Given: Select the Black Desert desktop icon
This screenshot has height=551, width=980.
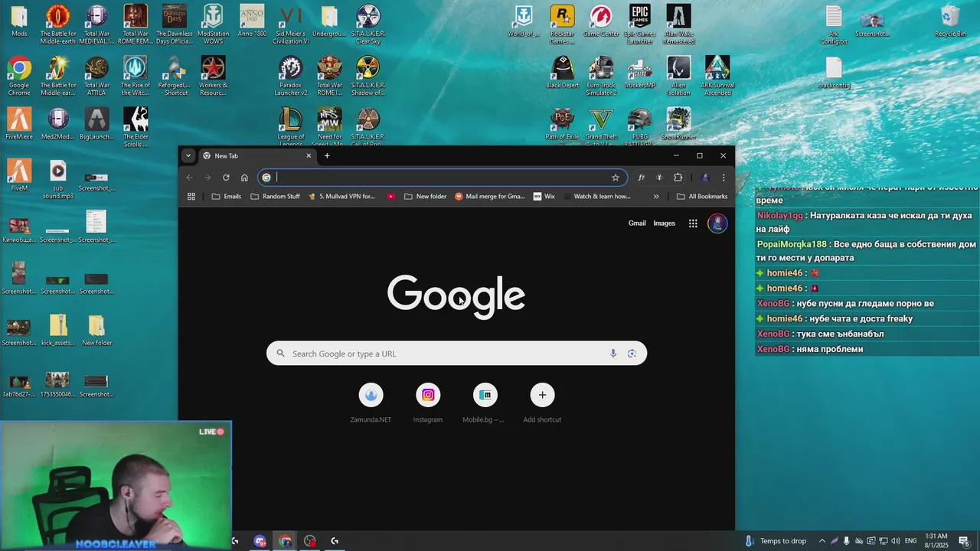Looking at the screenshot, I should tap(562, 72).
